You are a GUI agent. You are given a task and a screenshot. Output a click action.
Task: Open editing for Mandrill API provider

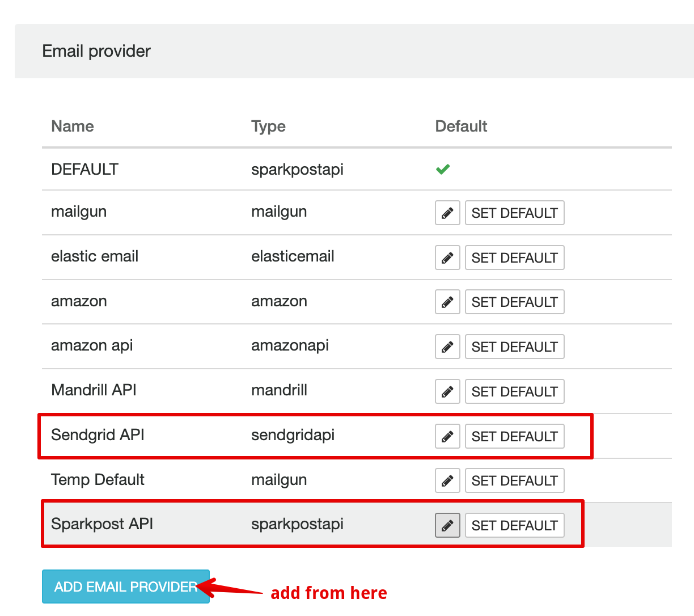[x=447, y=391]
